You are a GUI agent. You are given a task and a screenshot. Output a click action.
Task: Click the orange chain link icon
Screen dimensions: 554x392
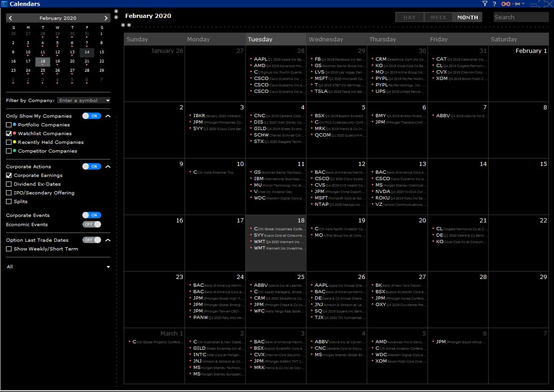[x=506, y=4]
